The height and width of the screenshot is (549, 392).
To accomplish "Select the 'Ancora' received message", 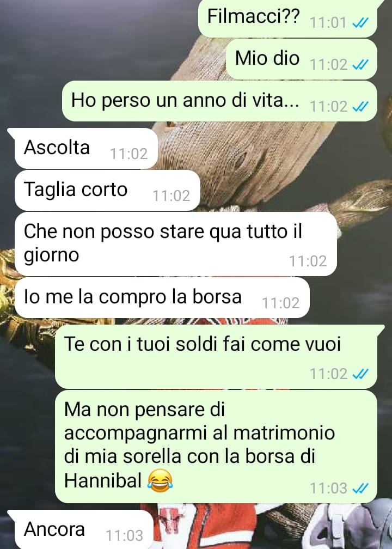I will [x=84, y=529].
